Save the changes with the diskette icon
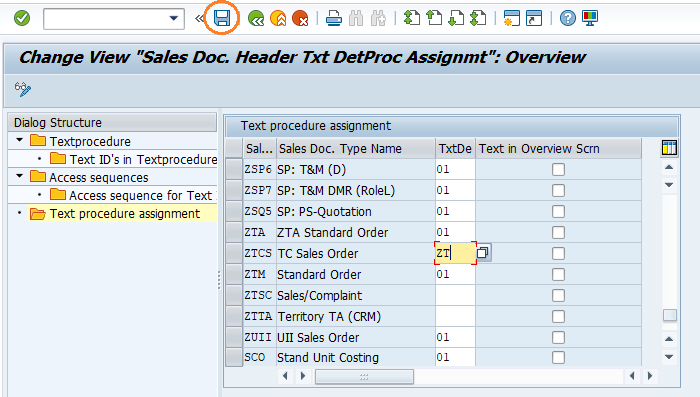Viewport: 700px width, 397px height. (222, 18)
